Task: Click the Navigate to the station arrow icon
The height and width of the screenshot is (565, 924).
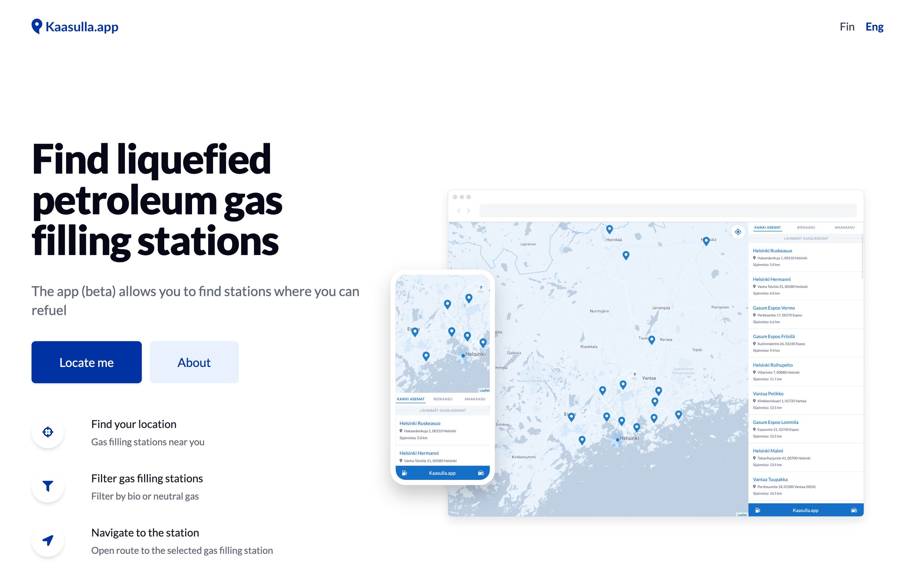Action: click(48, 540)
